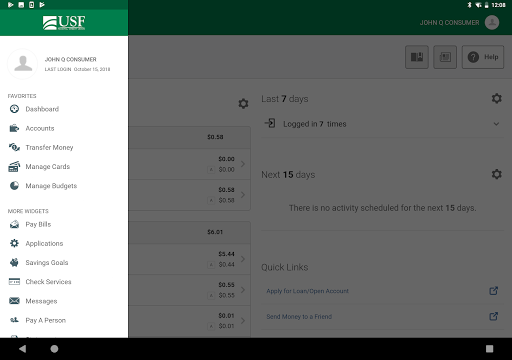Tap external link icon for Send Money
The image size is (512, 360).
click(x=494, y=316)
